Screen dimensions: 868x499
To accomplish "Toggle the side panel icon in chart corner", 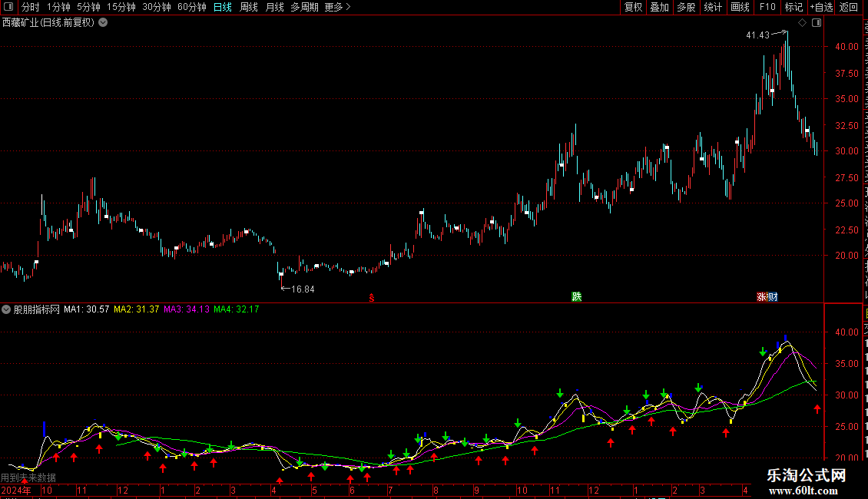I will point(817,23).
